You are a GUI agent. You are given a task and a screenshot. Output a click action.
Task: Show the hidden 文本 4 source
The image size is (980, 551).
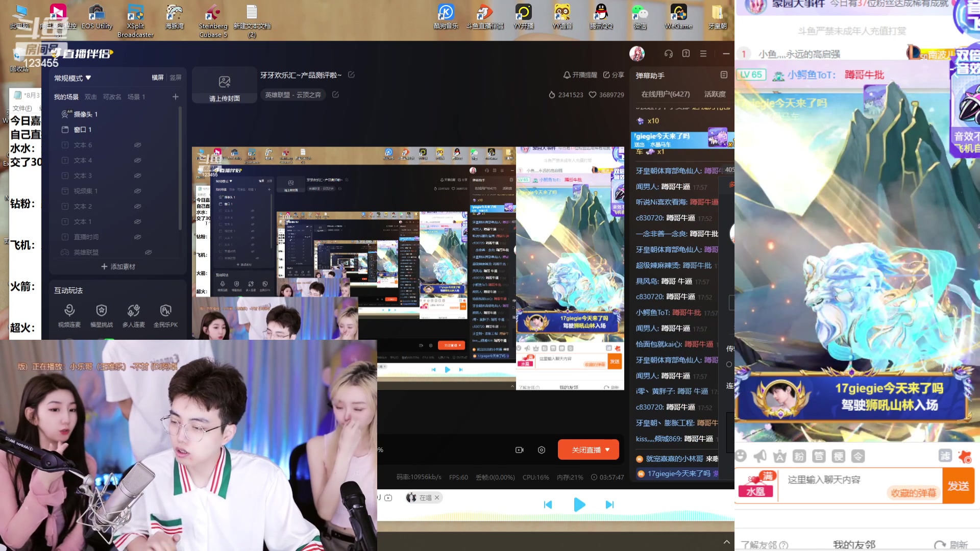pos(137,160)
